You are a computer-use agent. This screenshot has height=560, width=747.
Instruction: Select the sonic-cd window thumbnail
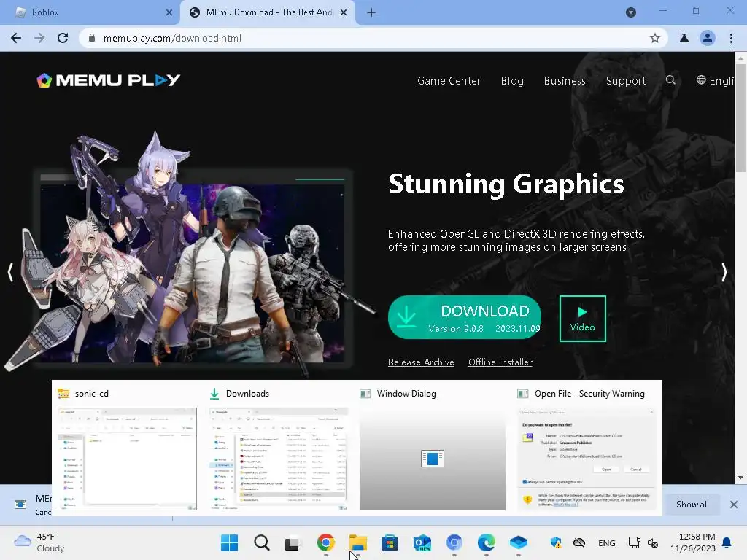[x=127, y=459]
